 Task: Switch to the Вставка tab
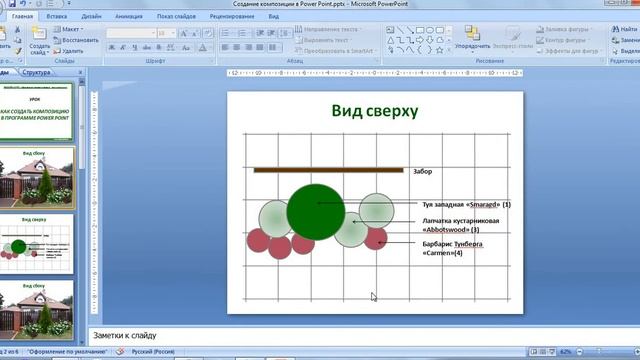(57, 16)
